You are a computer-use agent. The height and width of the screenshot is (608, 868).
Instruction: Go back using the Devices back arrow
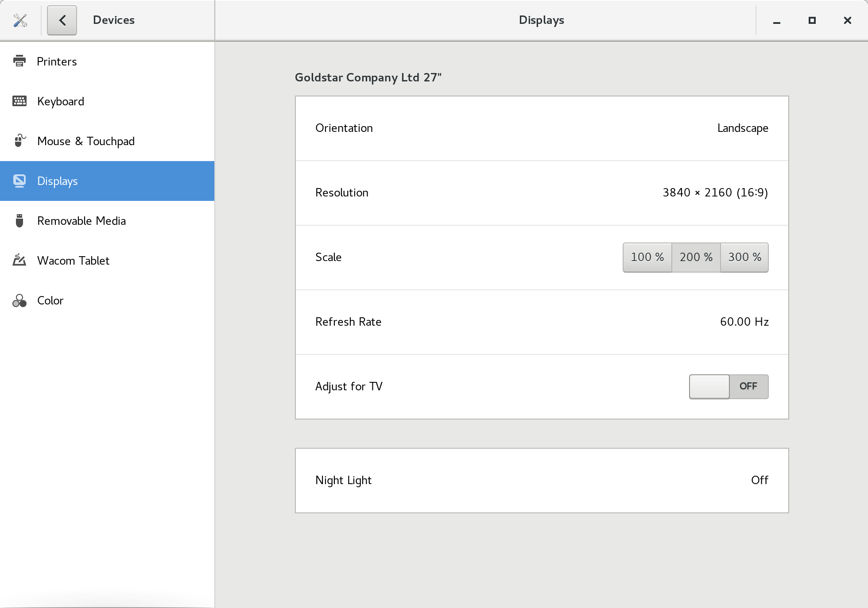(62, 20)
